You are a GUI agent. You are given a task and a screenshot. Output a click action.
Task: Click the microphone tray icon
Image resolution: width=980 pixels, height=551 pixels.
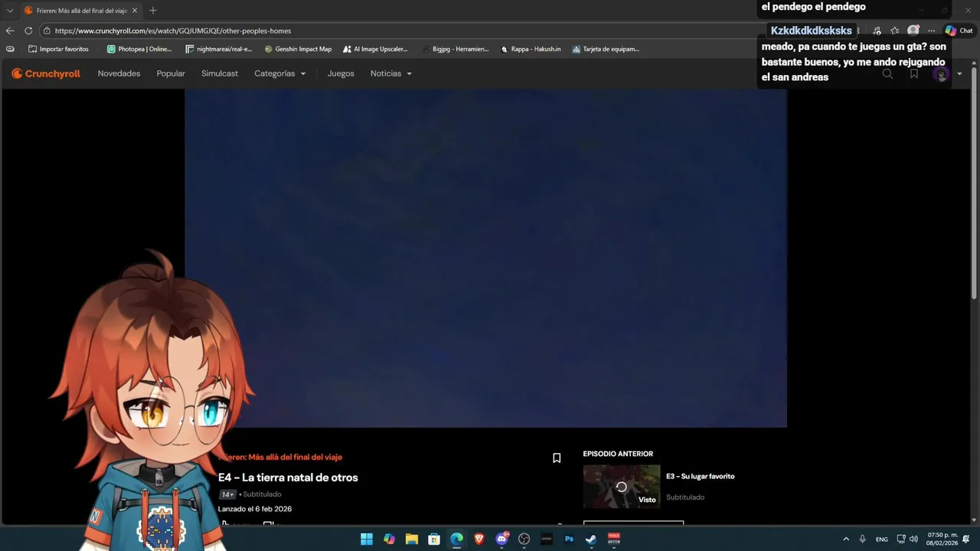point(863,539)
